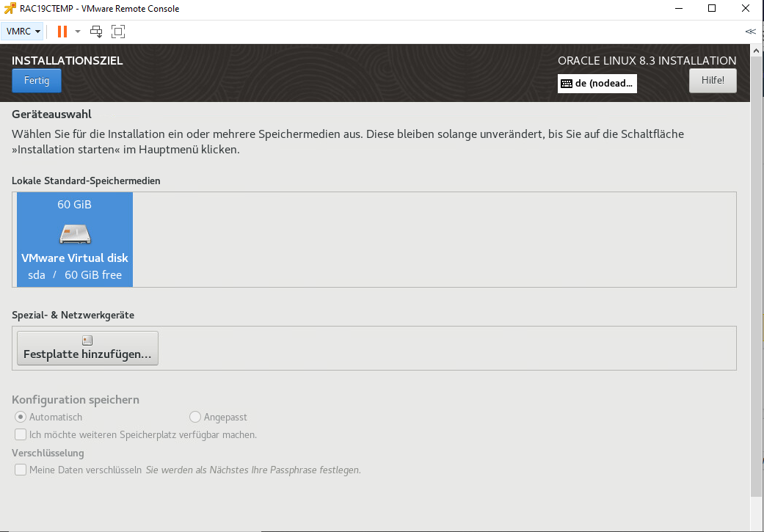The image size is (764, 532).
Task: Click the de (nodead...) keyboard layout selector
Action: (x=597, y=84)
